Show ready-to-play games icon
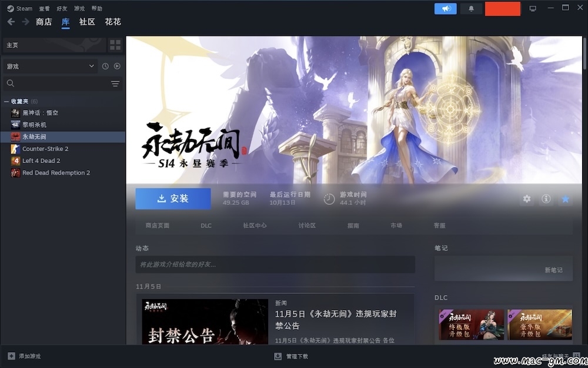Image resolution: width=588 pixels, height=368 pixels. [x=117, y=66]
